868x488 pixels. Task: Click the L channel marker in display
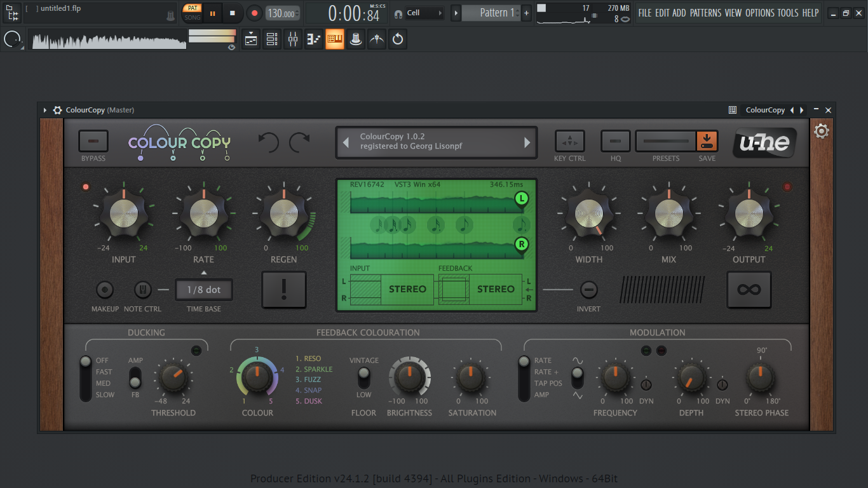(522, 199)
